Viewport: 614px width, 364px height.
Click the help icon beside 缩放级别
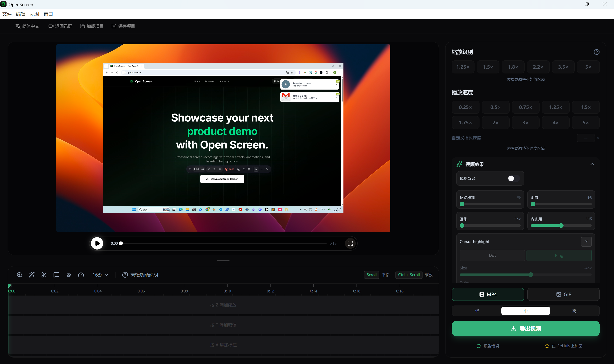pos(597,52)
